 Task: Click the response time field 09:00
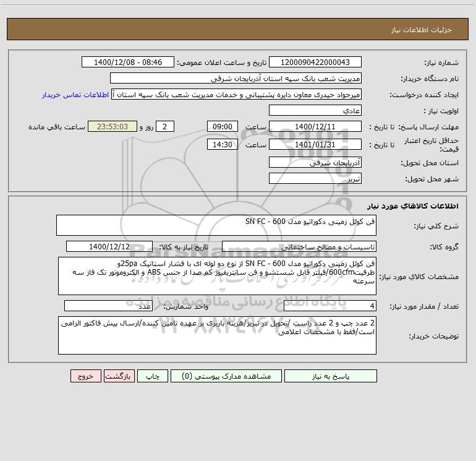pyautogui.click(x=222, y=126)
